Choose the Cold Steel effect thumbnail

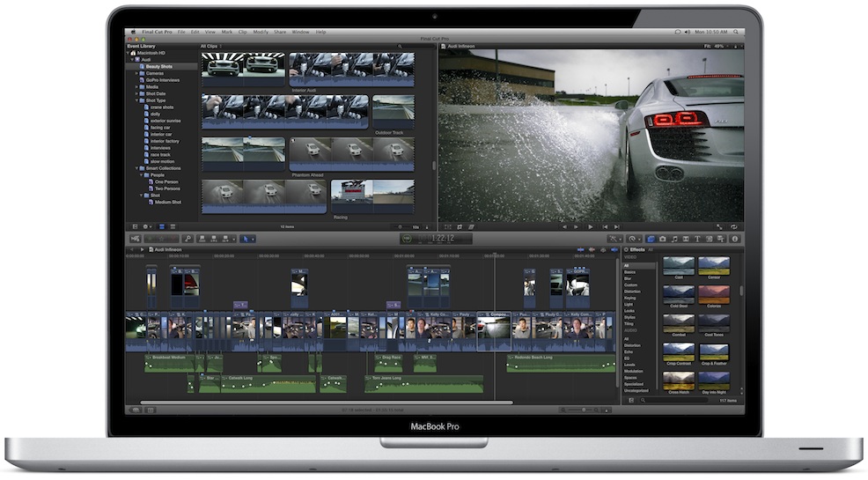point(679,294)
